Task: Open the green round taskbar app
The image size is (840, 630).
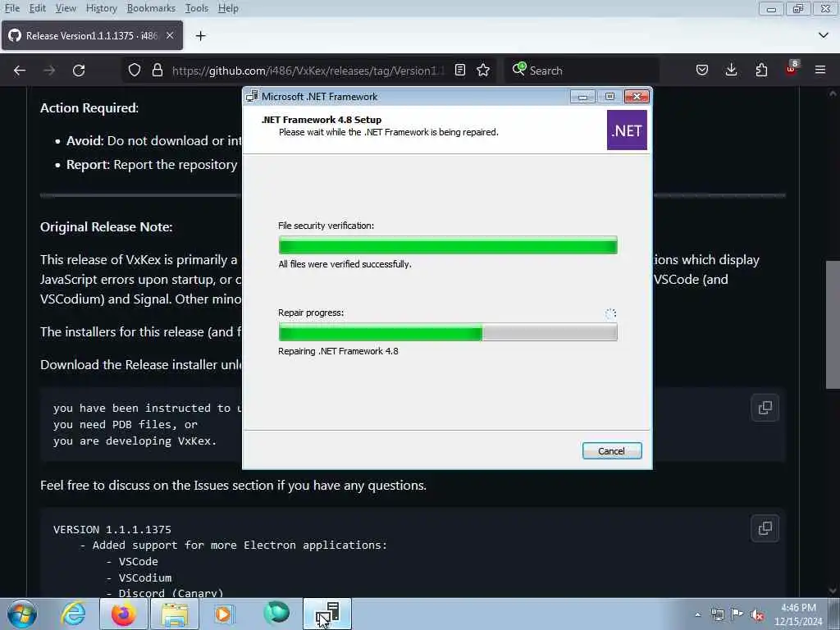Action: pyautogui.click(x=276, y=613)
